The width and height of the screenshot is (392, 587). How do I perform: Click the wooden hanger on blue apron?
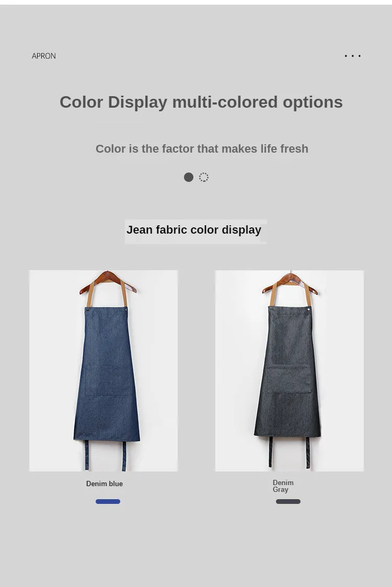108,282
